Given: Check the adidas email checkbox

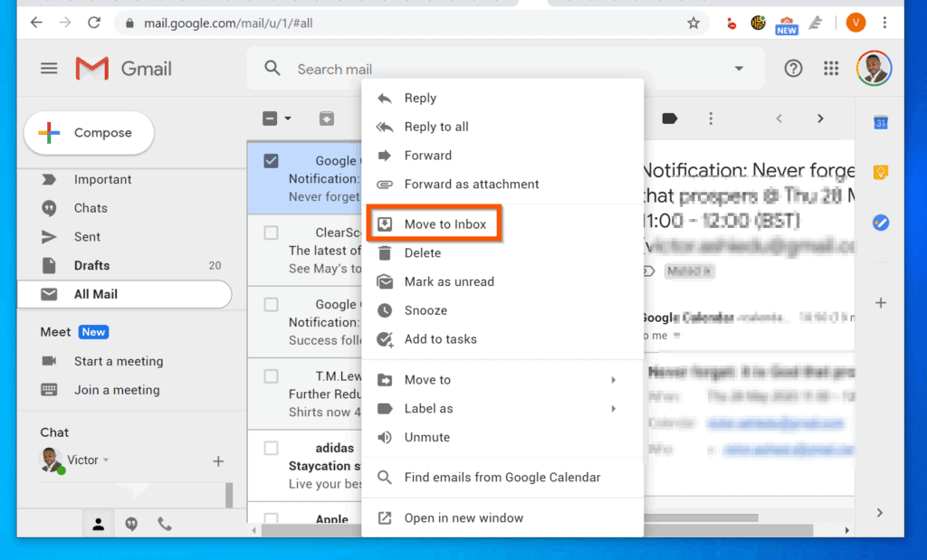Looking at the screenshot, I should coord(271,449).
